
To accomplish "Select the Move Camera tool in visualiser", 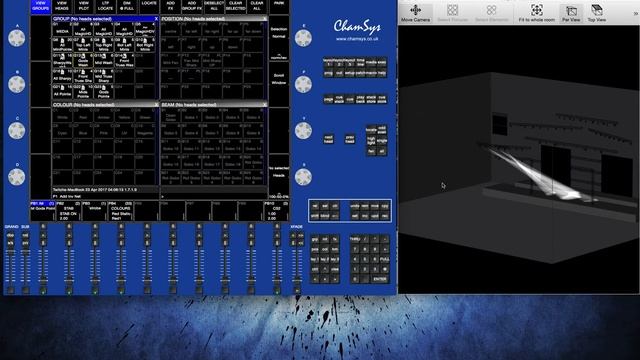I will (x=415, y=13).
